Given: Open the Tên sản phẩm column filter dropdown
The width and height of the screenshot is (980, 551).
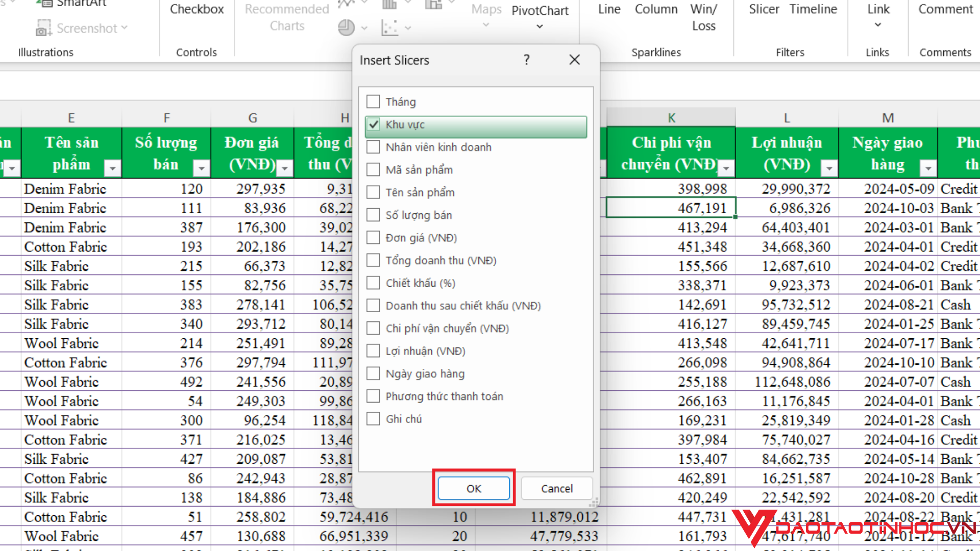Looking at the screenshot, I should click(113, 168).
